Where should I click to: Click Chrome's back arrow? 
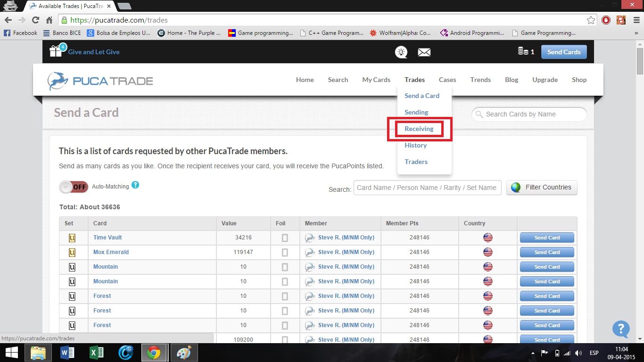click(8, 20)
